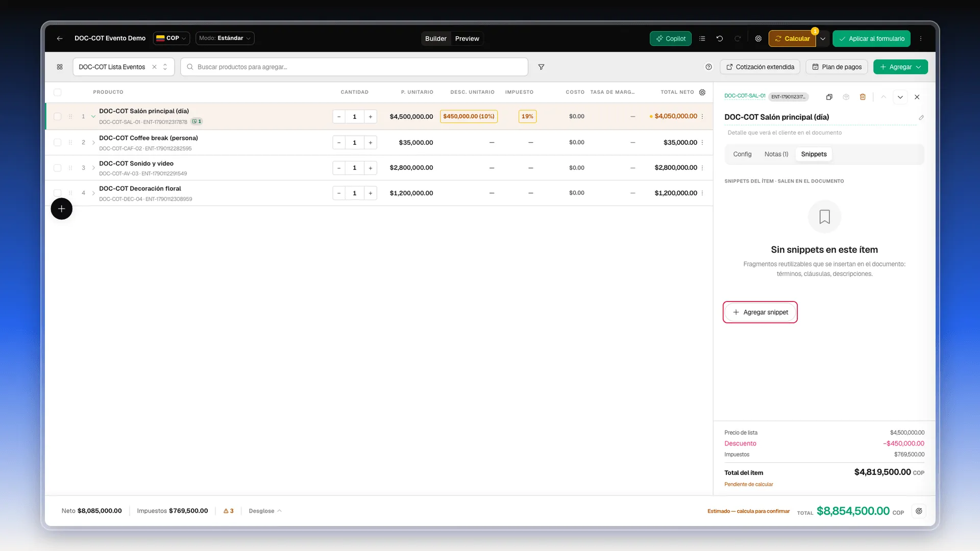Check the Coffee break row checkbox
Viewport: 980px width, 551px height.
pos(57,142)
